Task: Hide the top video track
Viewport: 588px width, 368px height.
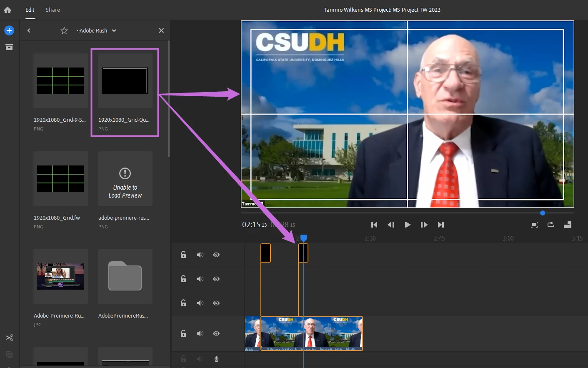Action: point(216,255)
